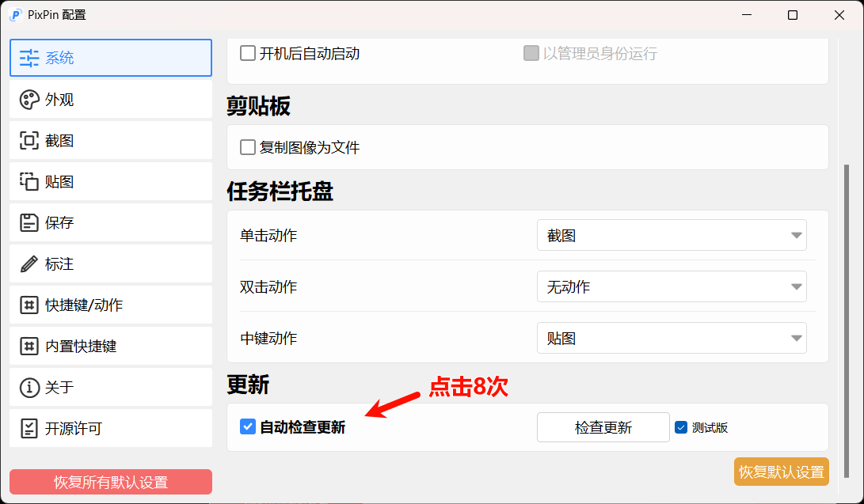Viewport: 864px width, 504px height.
Task: Enable the 开机后自动启动 checkbox
Action: click(248, 54)
